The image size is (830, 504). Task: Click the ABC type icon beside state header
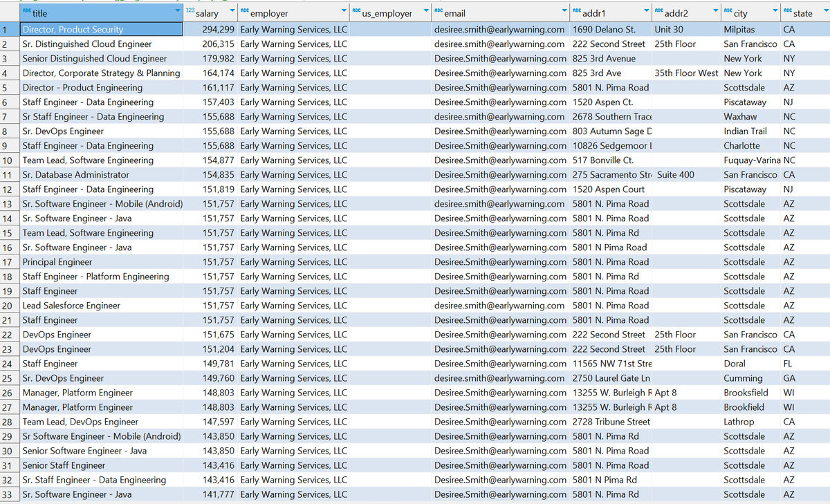tap(788, 12)
